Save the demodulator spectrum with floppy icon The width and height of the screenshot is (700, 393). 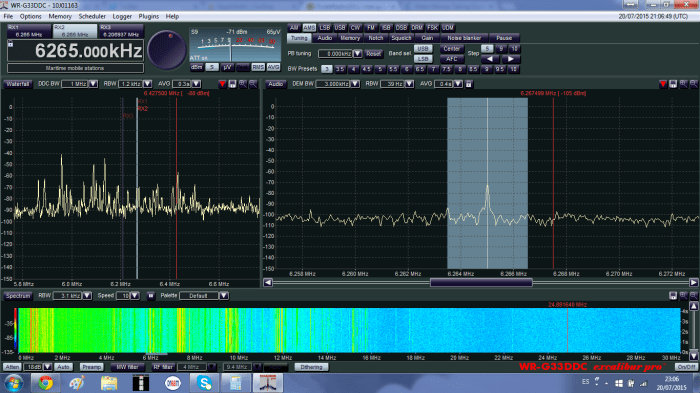click(x=673, y=84)
